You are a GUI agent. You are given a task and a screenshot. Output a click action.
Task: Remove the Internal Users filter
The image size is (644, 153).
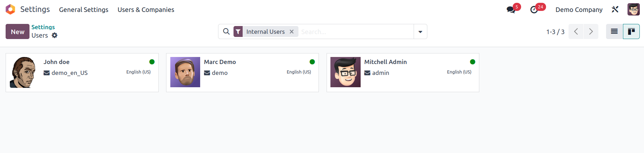[291, 32]
